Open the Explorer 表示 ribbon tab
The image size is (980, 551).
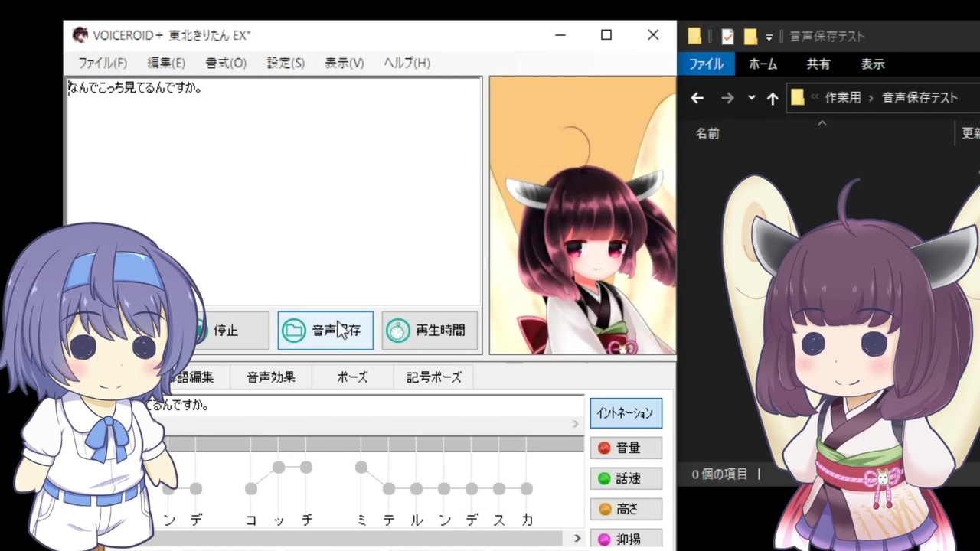coord(872,64)
